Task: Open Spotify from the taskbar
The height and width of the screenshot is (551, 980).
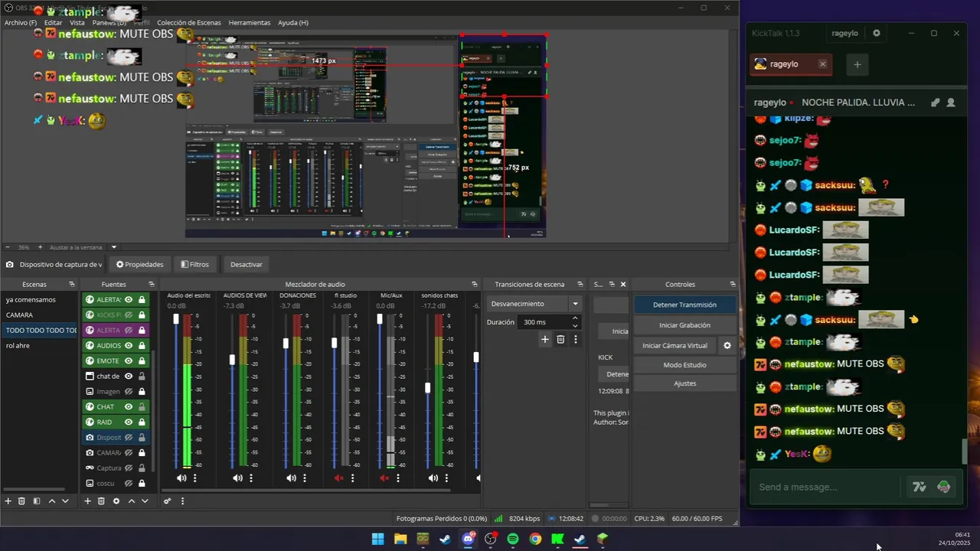Action: tap(513, 539)
